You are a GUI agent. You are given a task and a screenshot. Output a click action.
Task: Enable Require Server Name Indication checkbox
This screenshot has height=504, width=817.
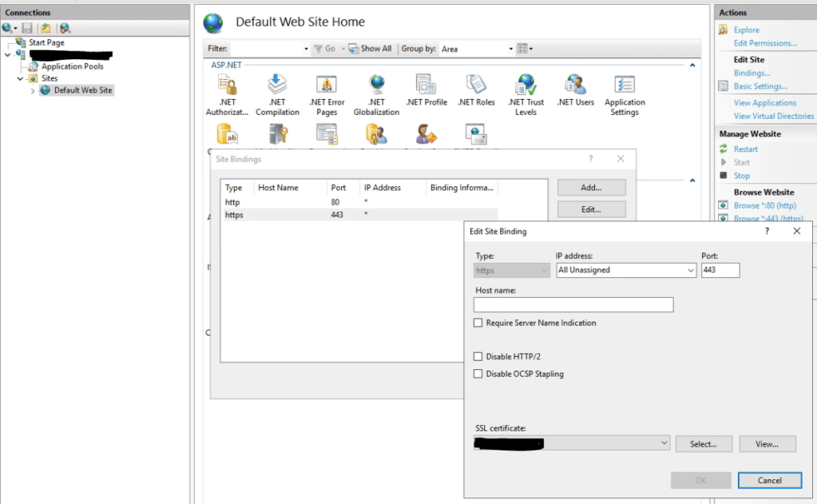tap(478, 323)
